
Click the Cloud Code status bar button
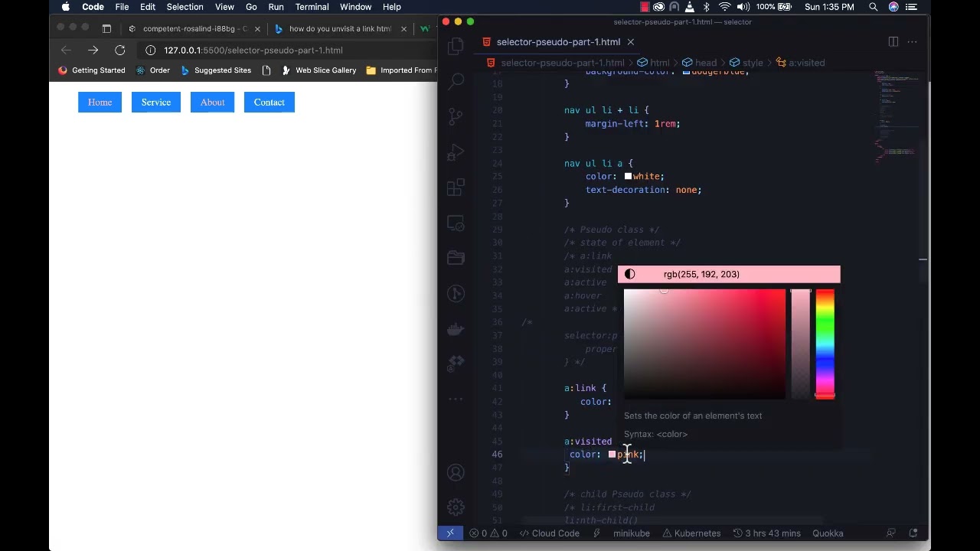(549, 533)
